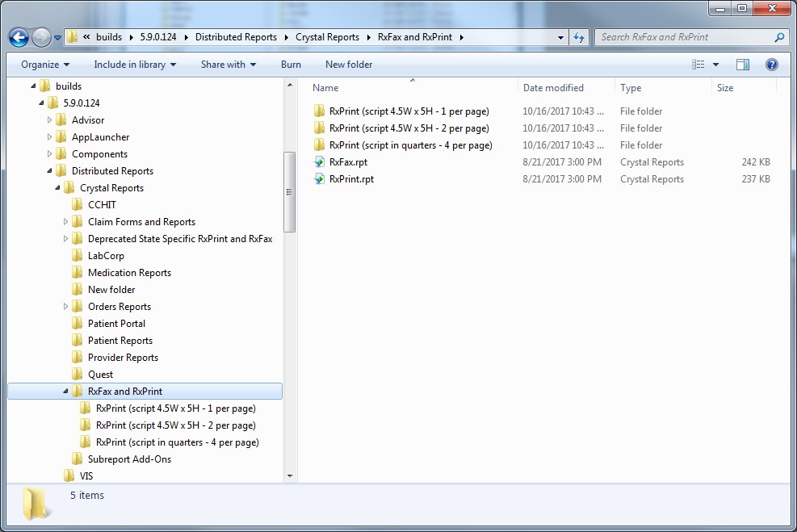Open the address bar history dropdown arrow
Image resolution: width=797 pixels, height=532 pixels.
pos(560,37)
